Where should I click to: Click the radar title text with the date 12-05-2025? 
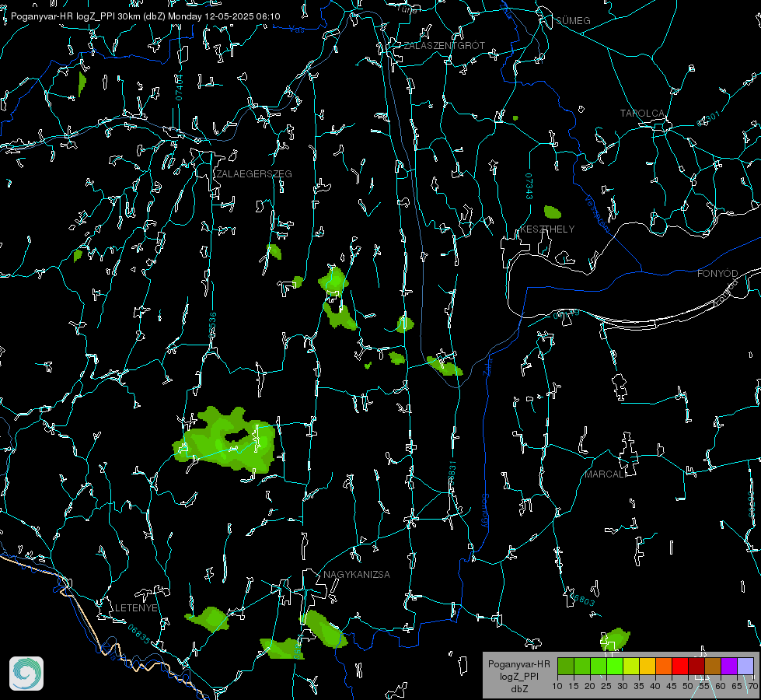pos(145,16)
